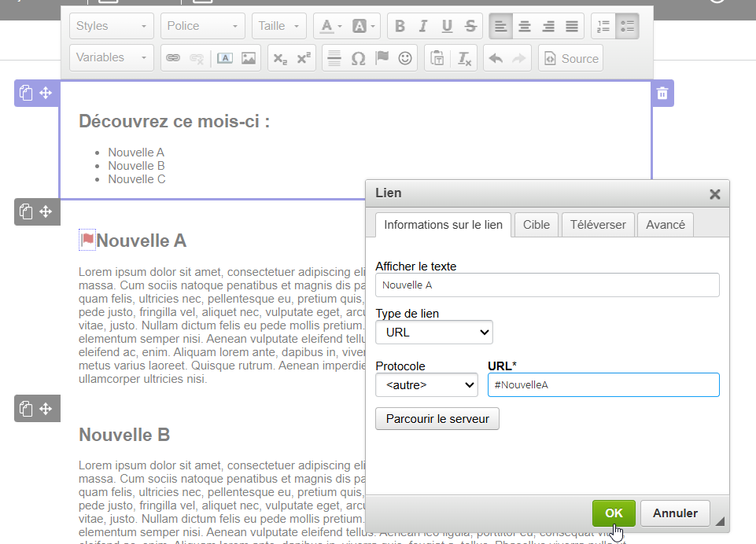756x544 pixels.
Task: Click the Afficher le texte input field
Action: pos(548,285)
